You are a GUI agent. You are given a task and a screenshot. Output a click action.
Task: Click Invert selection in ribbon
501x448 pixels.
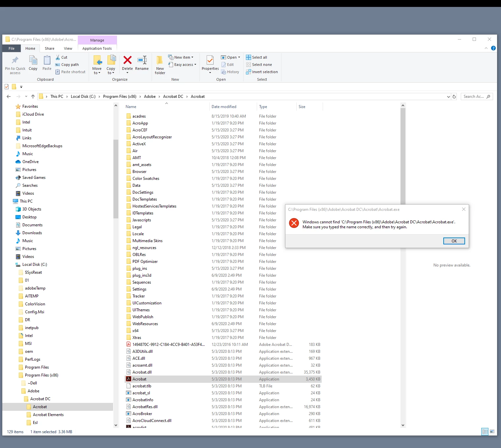click(262, 72)
